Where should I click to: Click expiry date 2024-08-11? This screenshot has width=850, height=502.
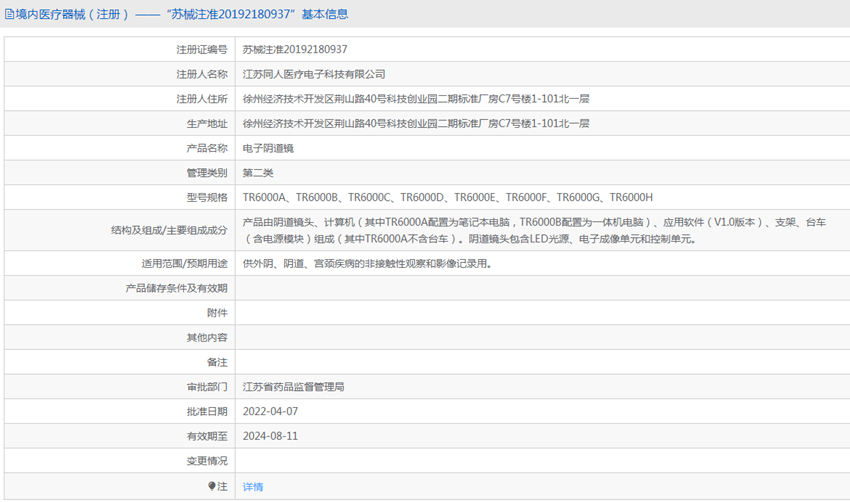[271, 436]
